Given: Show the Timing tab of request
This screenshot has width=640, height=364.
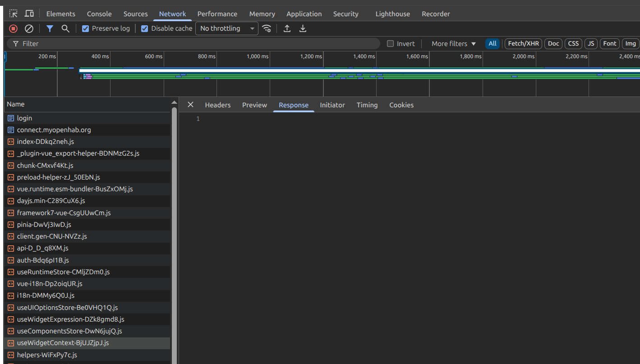Looking at the screenshot, I should point(367,105).
